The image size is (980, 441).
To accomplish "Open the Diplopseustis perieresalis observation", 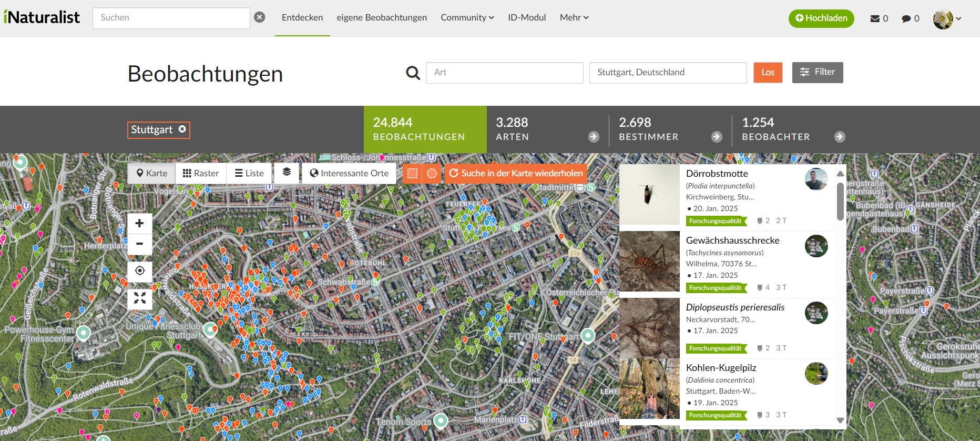I will (735, 307).
